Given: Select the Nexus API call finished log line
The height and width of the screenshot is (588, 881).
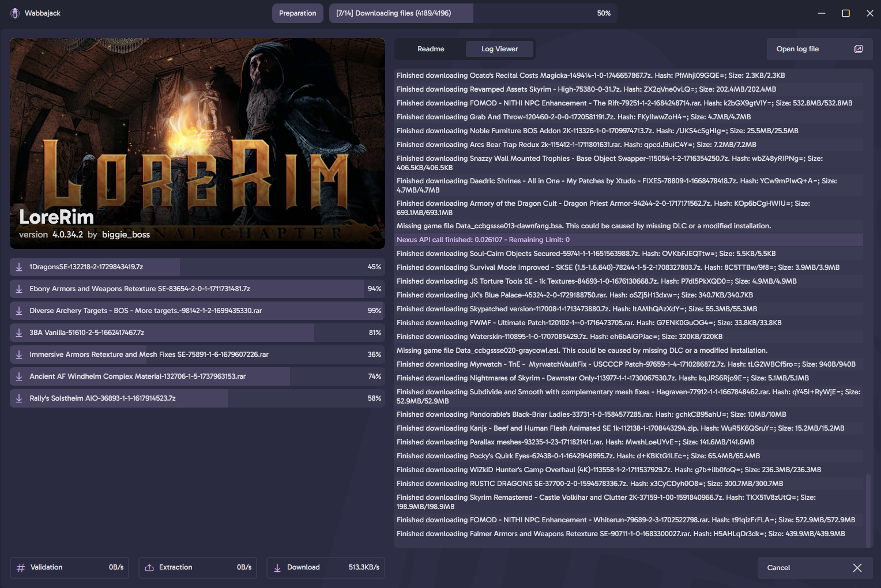Looking at the screenshot, I should coord(628,240).
